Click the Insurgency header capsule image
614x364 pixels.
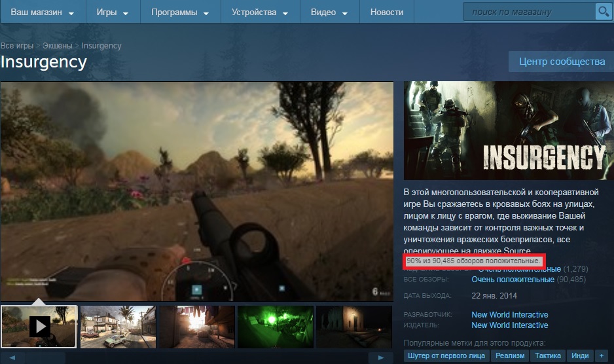coord(509,130)
